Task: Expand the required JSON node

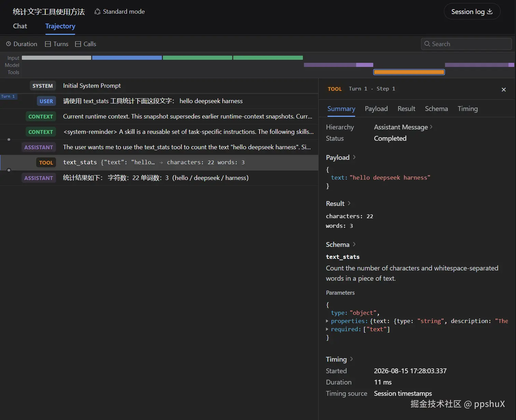Action: [327, 329]
